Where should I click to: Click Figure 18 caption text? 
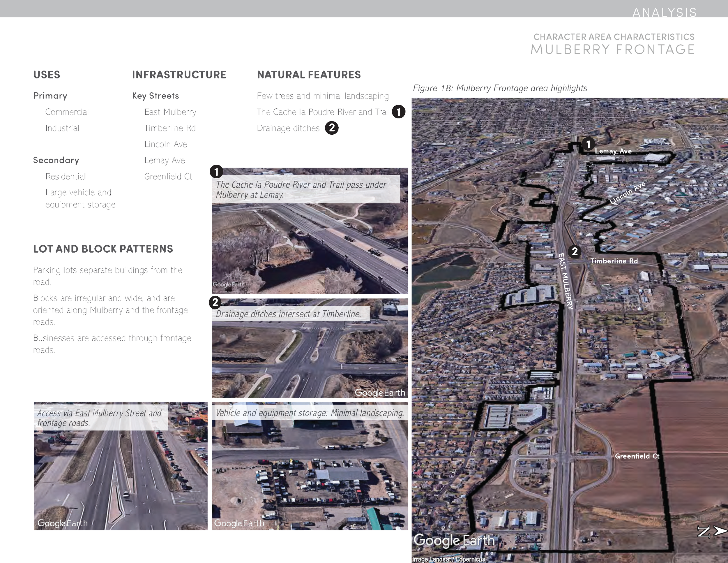coord(500,88)
